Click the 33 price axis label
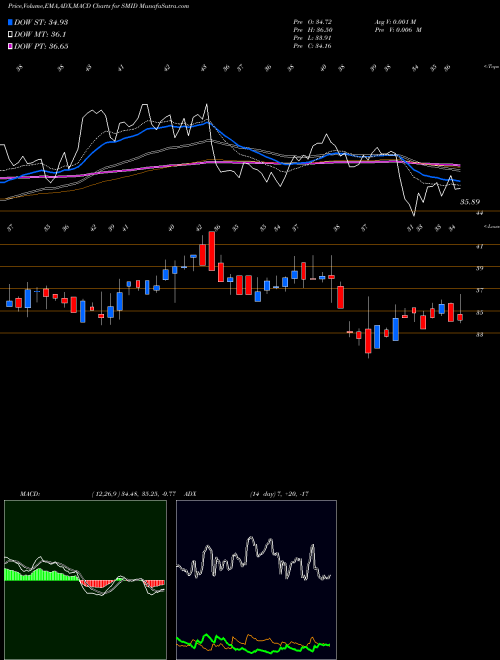 tap(479, 335)
